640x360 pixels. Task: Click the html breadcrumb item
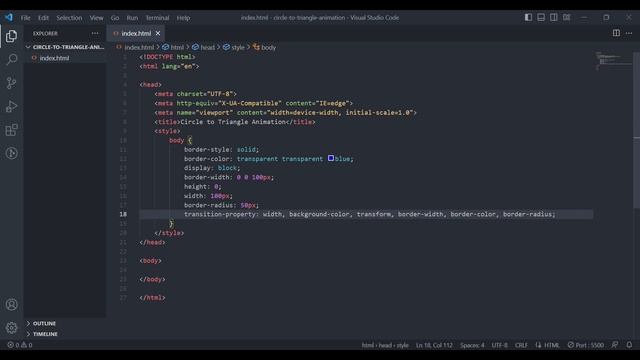coord(173,47)
